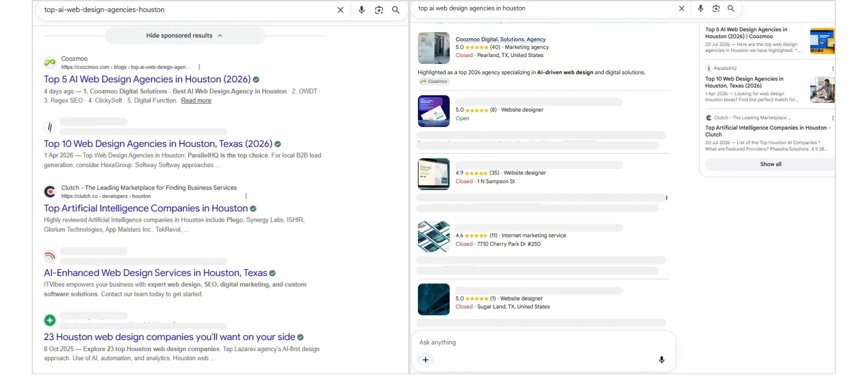The width and height of the screenshot is (868, 375).
Task: Open thumbnail of the 5.0 (8) Website designer listing
Action: click(434, 111)
